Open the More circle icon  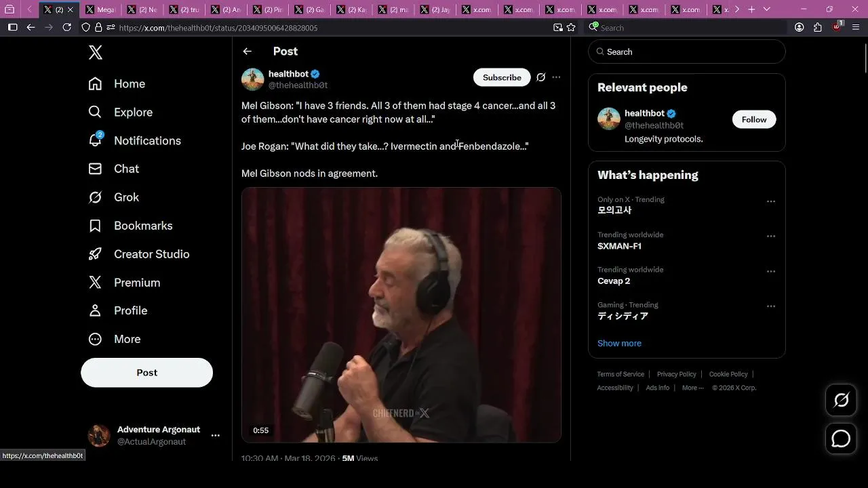click(95, 339)
